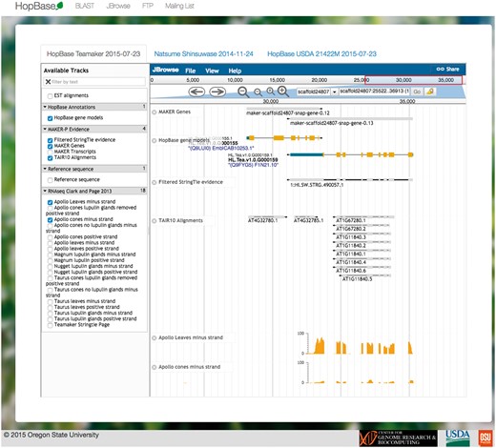496x448 pixels.
Task: Enable Taurus leaves positive strand track
Action: coord(50,308)
